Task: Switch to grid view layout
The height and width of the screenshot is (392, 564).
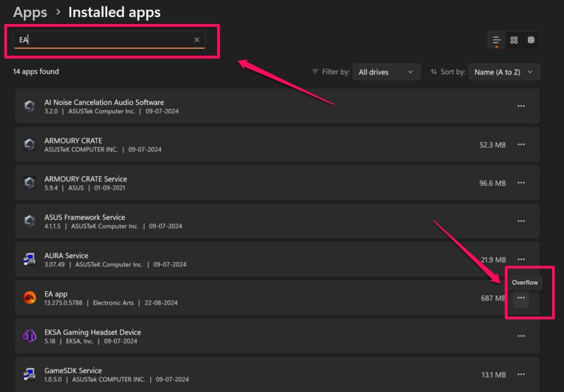Action: coord(514,40)
